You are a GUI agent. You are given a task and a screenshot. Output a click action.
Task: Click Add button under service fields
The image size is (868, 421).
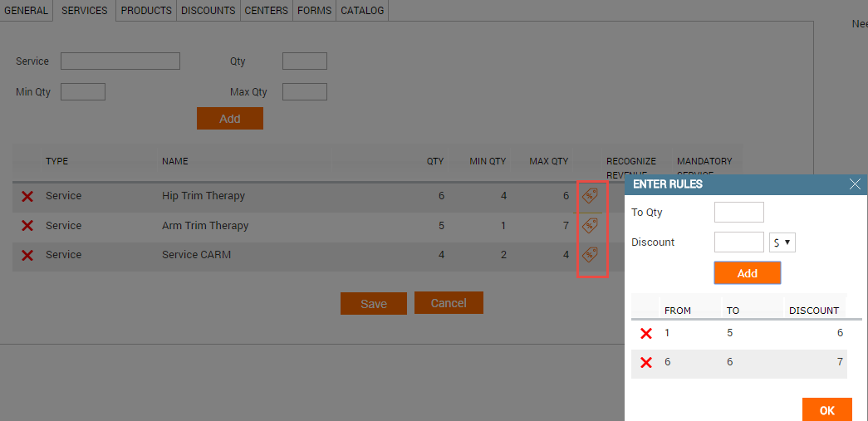[x=230, y=119]
